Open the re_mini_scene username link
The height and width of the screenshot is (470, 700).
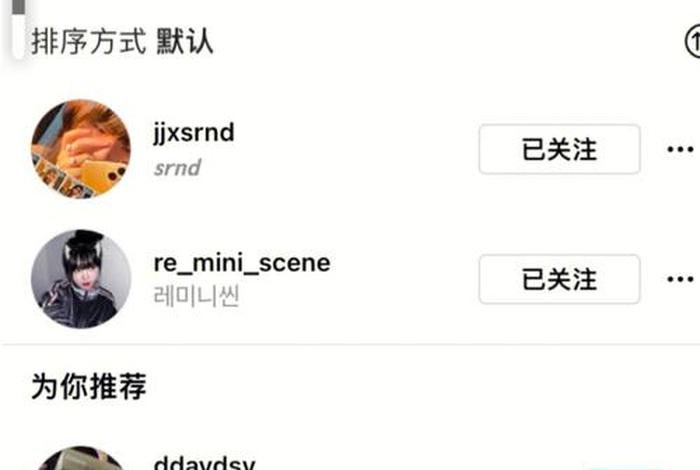(x=242, y=263)
